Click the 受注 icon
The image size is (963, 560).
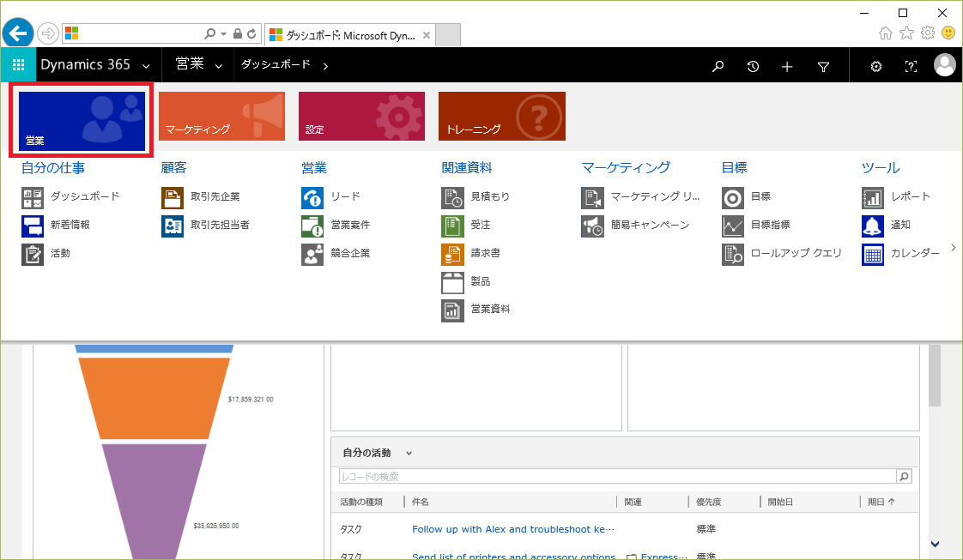[x=452, y=226]
